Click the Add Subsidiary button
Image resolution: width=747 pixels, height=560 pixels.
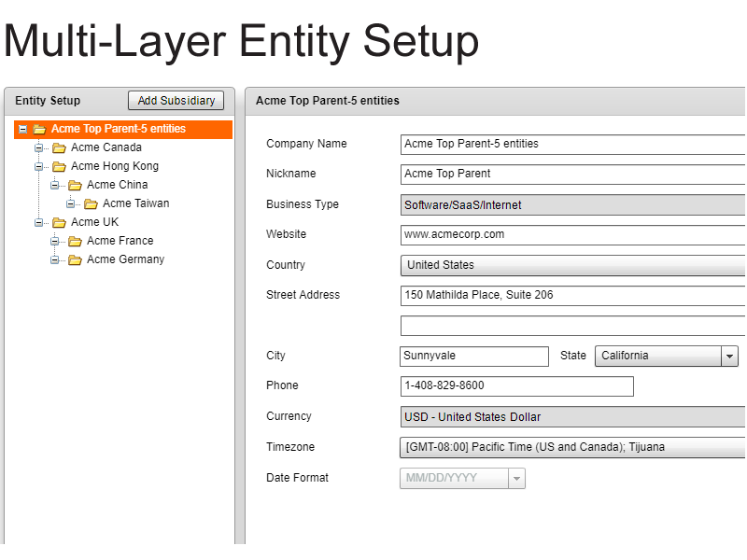[176, 101]
